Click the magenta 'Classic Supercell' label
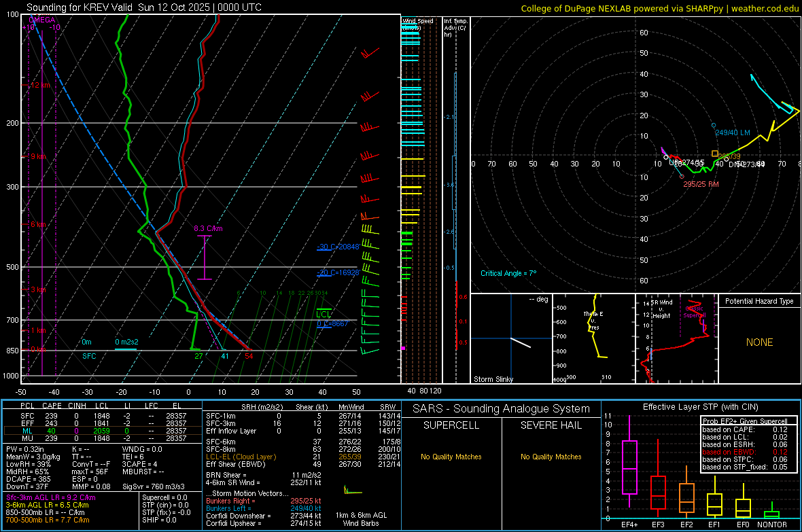The image size is (802, 532). (x=695, y=312)
